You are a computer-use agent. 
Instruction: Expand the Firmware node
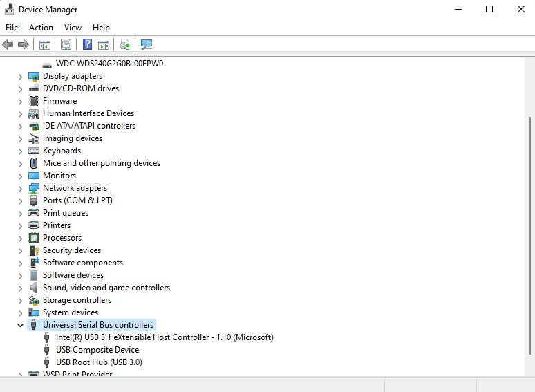pyautogui.click(x=20, y=102)
